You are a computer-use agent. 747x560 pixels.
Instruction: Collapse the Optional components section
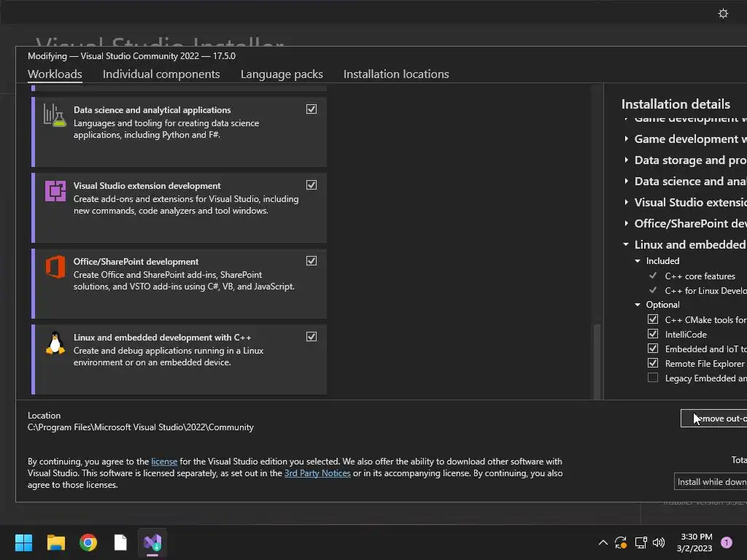point(638,305)
